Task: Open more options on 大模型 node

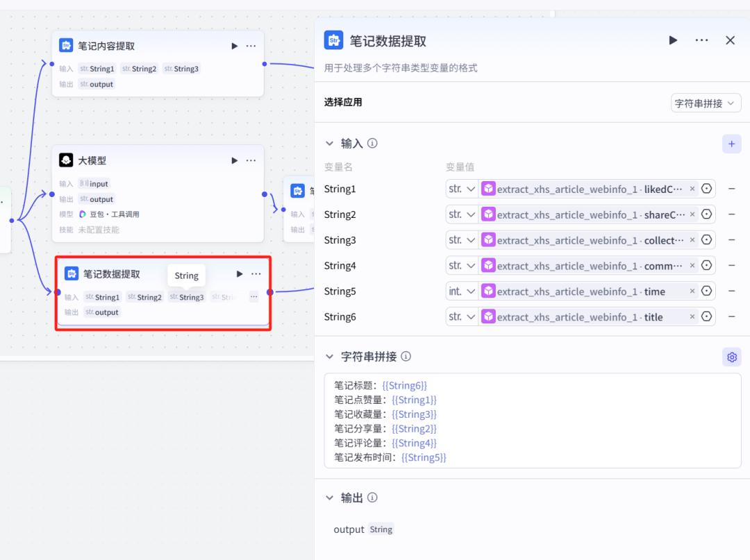Action: click(251, 160)
